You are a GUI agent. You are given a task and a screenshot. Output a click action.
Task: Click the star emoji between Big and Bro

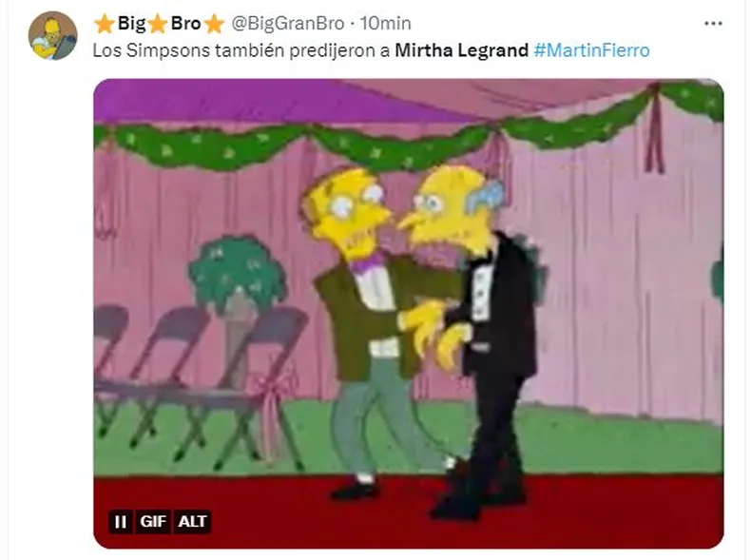(158, 24)
